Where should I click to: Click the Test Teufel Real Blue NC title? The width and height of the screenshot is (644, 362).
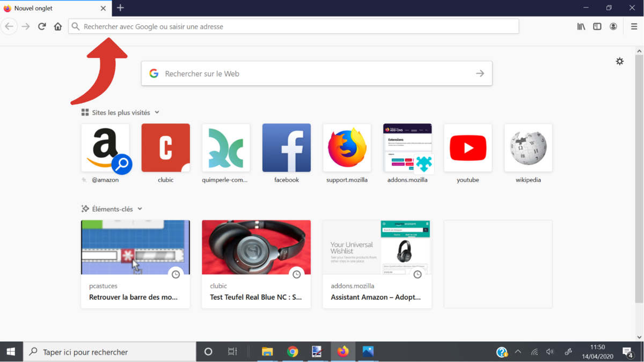pyautogui.click(x=256, y=297)
